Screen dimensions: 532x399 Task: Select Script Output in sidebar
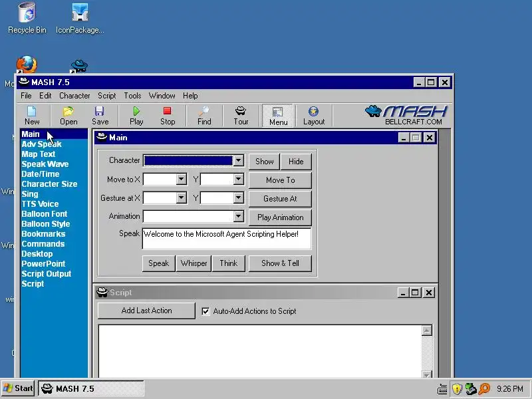[x=47, y=274]
